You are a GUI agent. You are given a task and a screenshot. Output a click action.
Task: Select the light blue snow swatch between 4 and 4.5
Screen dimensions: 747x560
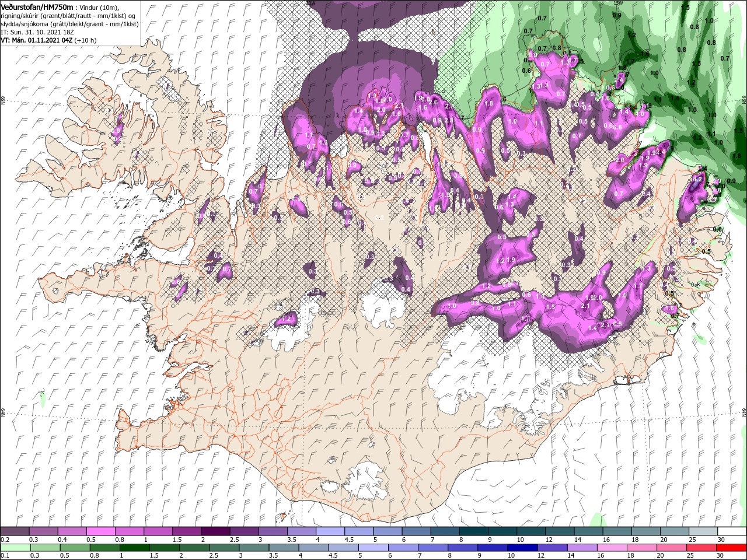(x=330, y=531)
